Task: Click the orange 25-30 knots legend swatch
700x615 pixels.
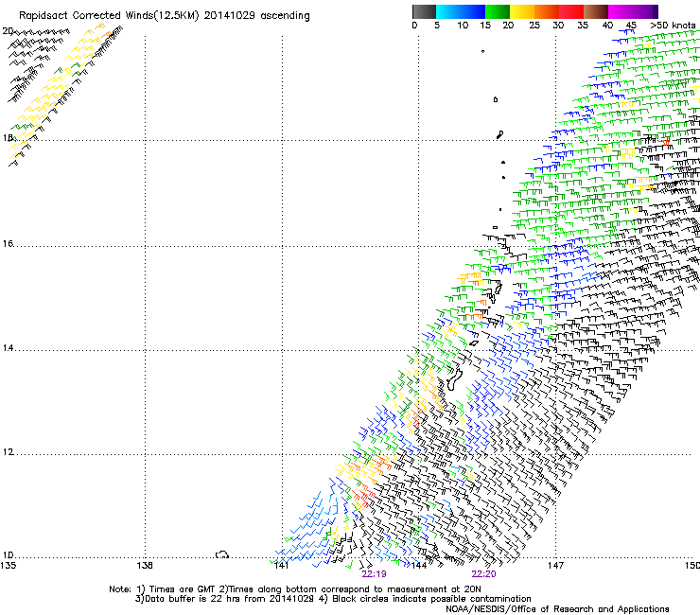Action: point(547,11)
